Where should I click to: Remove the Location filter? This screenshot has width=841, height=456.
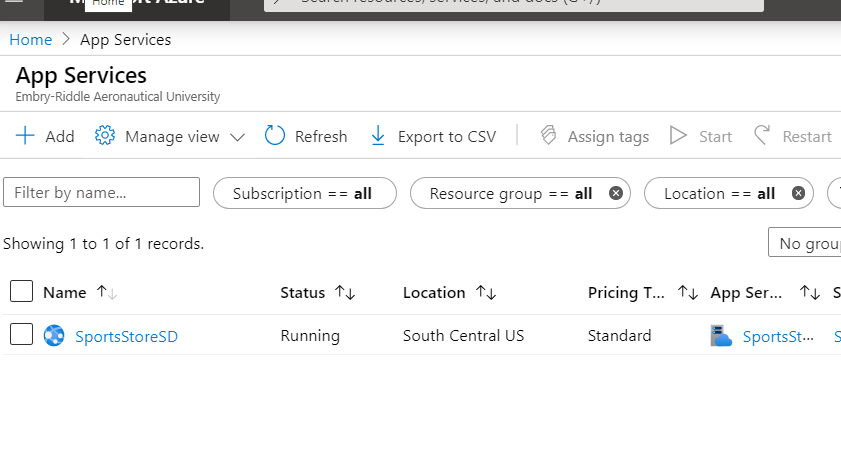pos(798,193)
